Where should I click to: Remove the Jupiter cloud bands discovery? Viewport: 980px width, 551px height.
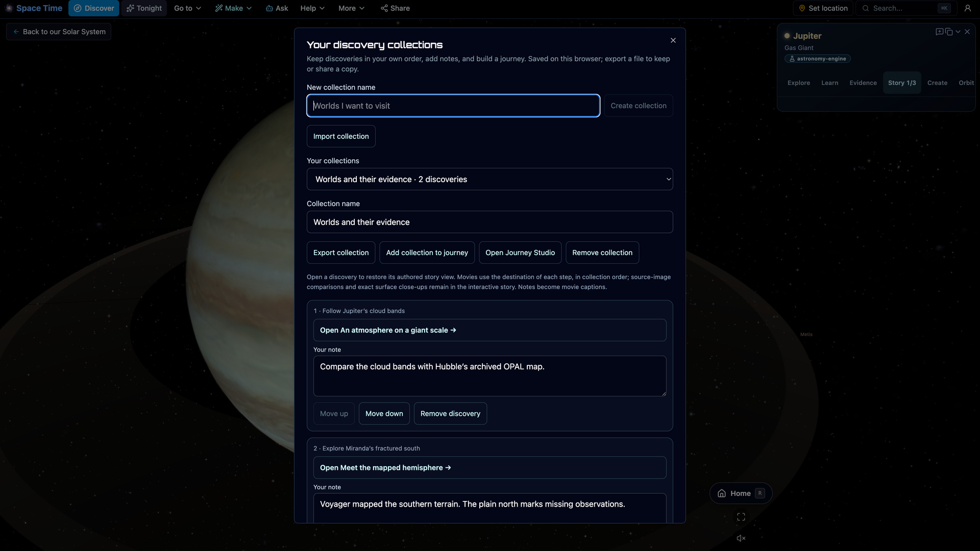coord(450,414)
